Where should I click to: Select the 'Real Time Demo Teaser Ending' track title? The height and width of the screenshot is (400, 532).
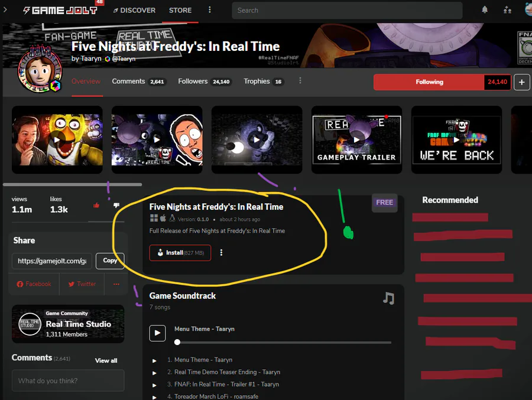228,372
